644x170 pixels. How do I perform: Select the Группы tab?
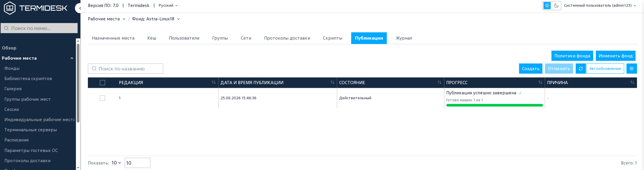(x=220, y=38)
